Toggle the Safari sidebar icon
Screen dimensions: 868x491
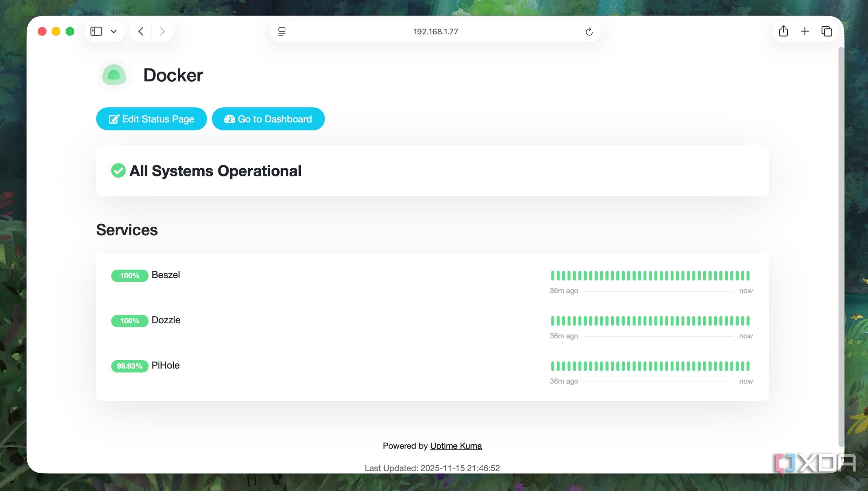point(96,32)
